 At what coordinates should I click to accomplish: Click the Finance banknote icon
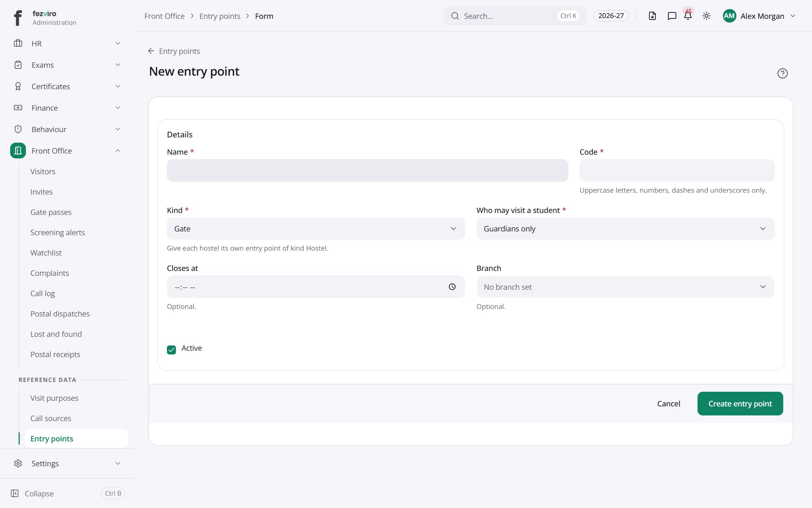coord(18,108)
